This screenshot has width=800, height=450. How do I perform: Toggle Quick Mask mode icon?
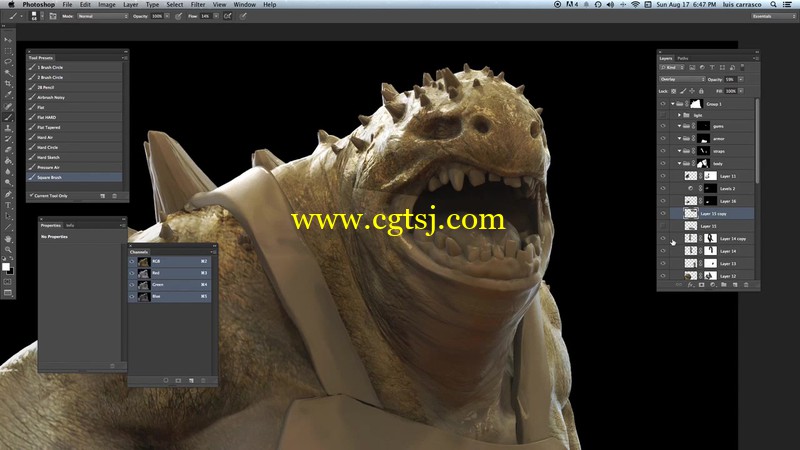pyautogui.click(x=8, y=282)
